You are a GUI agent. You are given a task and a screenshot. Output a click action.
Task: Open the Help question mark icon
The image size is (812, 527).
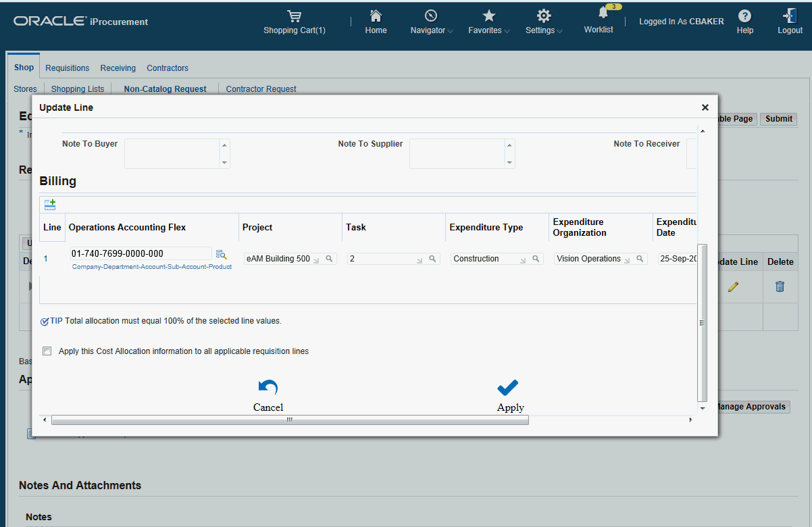[x=745, y=16]
